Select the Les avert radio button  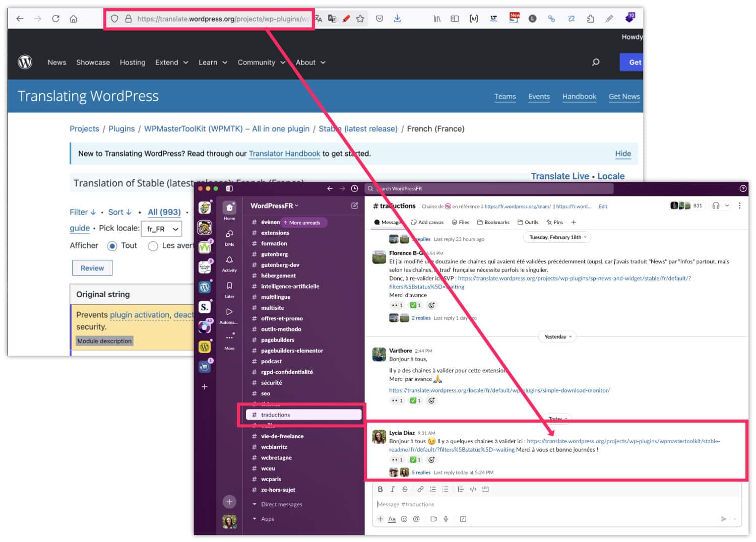pos(153,246)
